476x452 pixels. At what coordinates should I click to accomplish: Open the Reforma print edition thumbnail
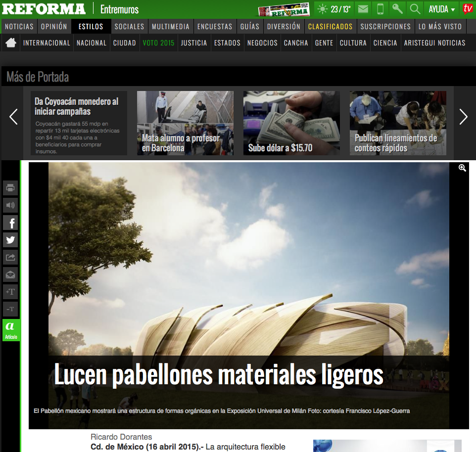tap(284, 10)
